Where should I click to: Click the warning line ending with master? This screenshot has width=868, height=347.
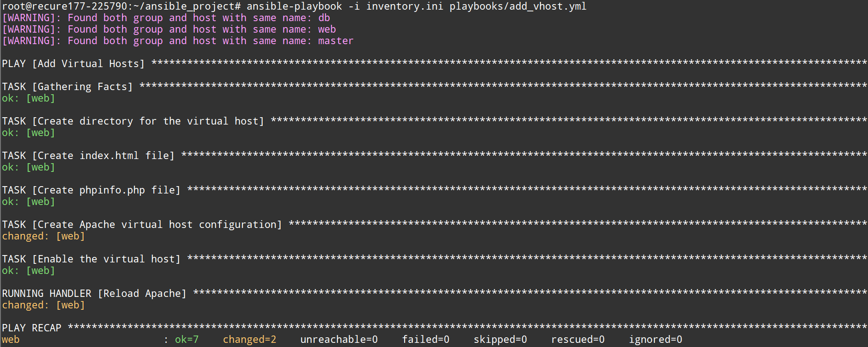[178, 41]
